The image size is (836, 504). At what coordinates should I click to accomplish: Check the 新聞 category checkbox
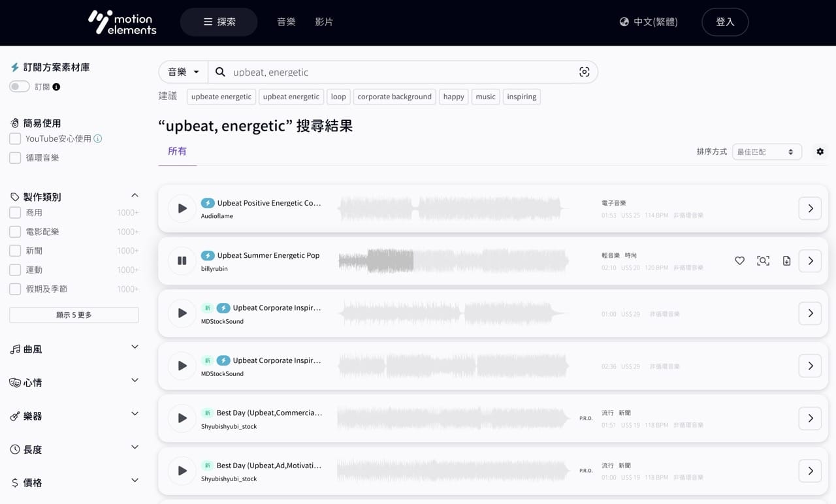(15, 251)
